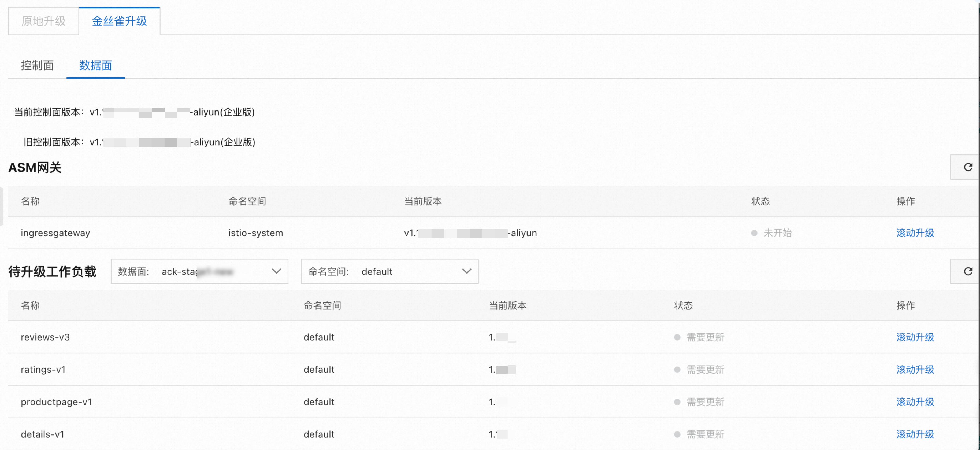Click 滚动升级 for details-v1
The width and height of the screenshot is (980, 450).
[x=915, y=434]
